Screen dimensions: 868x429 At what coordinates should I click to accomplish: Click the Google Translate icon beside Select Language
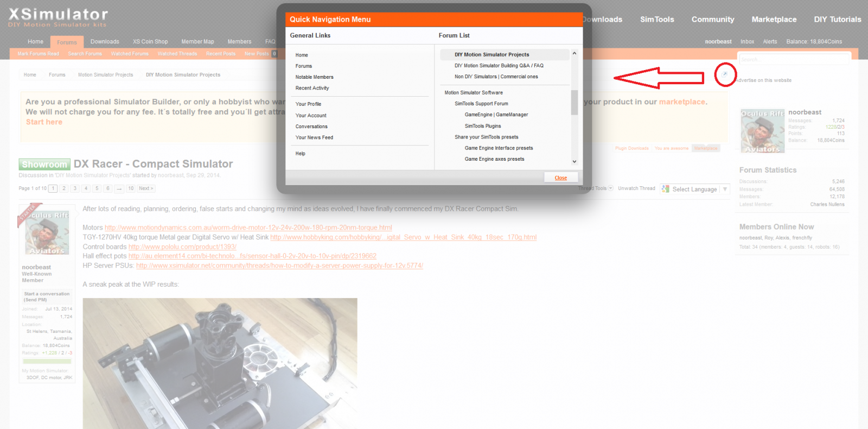[x=666, y=189]
